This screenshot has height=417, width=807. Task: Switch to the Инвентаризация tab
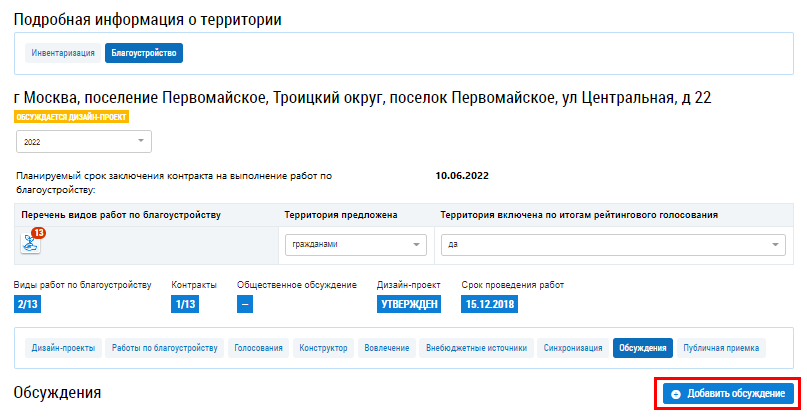[63, 52]
